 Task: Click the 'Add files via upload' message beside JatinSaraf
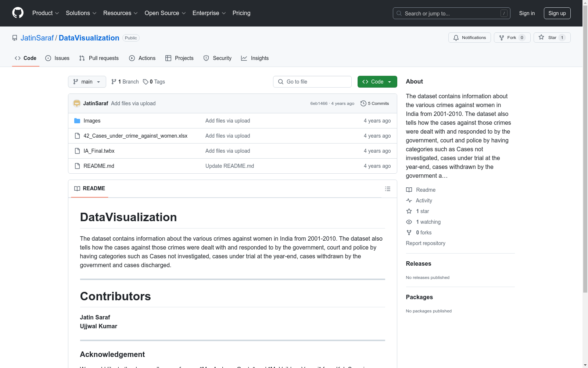(x=133, y=103)
